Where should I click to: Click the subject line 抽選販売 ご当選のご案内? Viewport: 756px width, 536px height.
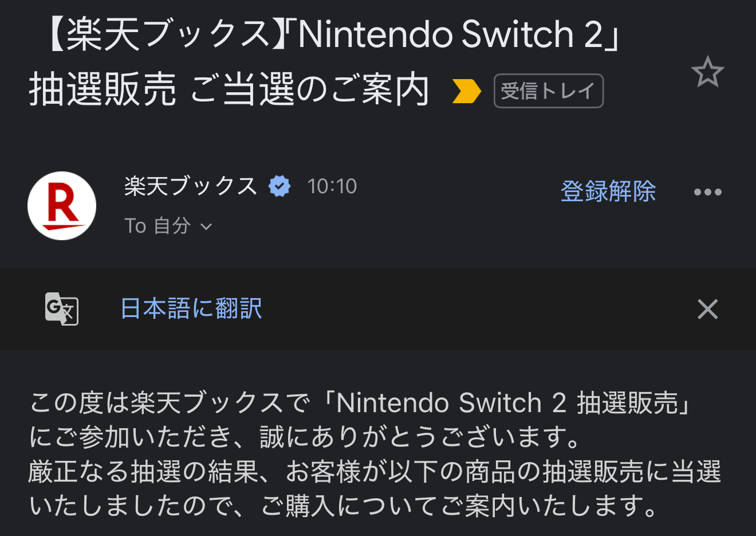coord(229,90)
